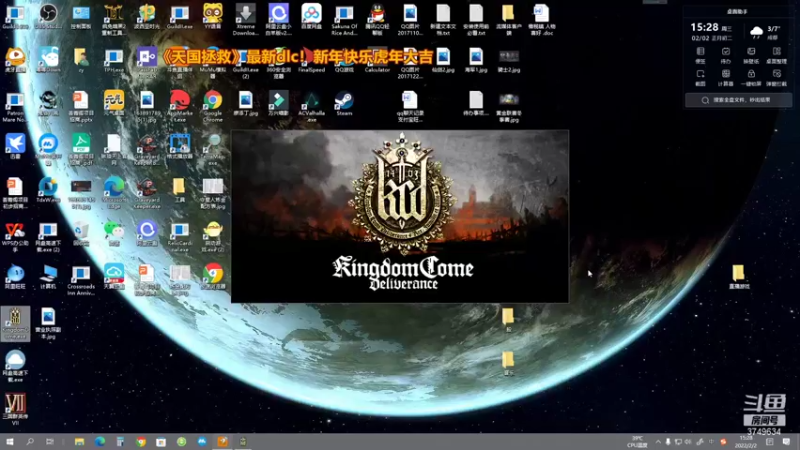Open the Steam desktop shortcut
This screenshot has width=800, height=450.
pyautogui.click(x=344, y=104)
